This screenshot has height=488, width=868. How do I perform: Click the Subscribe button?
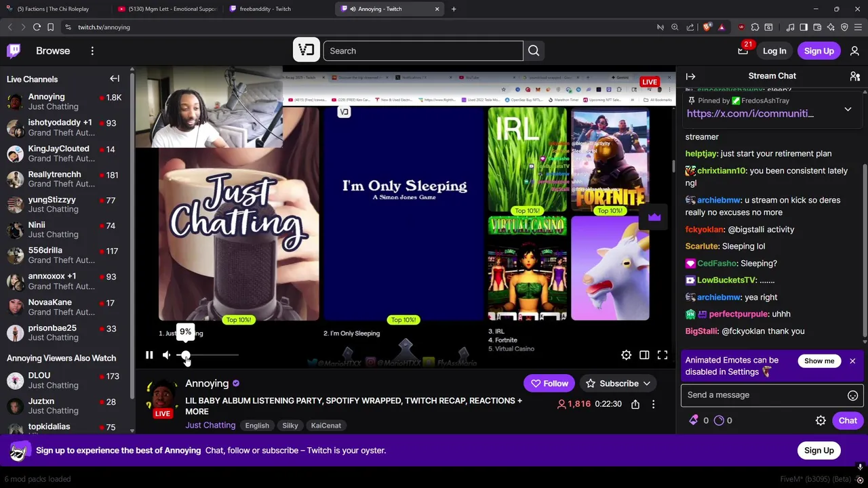tap(612, 384)
